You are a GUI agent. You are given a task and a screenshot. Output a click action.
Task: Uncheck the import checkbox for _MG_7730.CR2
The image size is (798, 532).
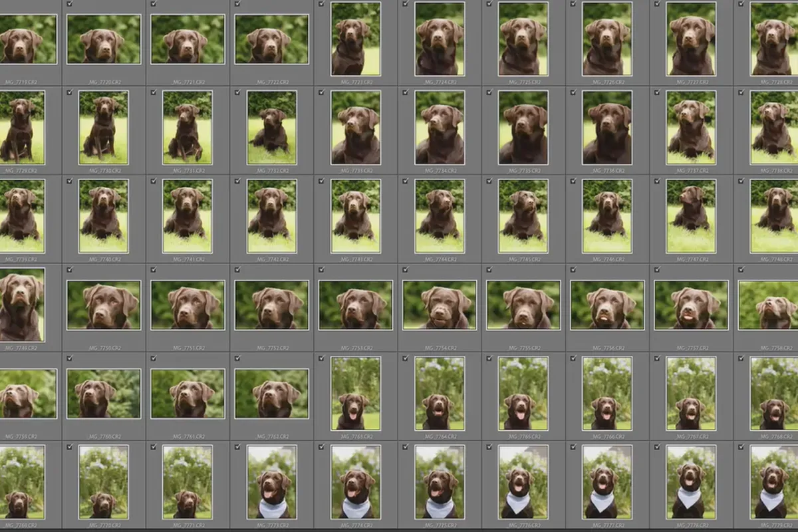tap(70, 92)
